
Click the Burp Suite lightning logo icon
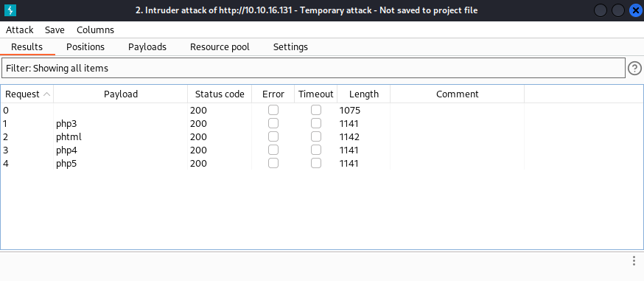(x=10, y=10)
